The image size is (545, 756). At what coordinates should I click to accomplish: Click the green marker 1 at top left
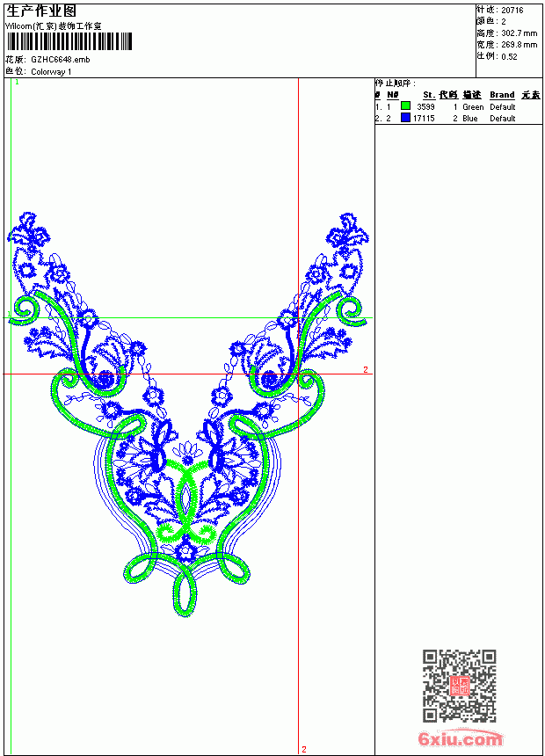[17, 83]
